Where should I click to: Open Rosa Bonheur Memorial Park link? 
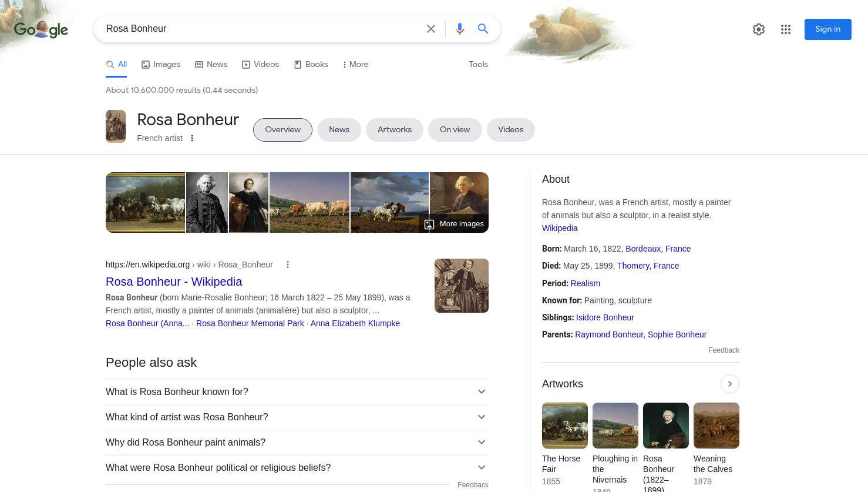[250, 323]
